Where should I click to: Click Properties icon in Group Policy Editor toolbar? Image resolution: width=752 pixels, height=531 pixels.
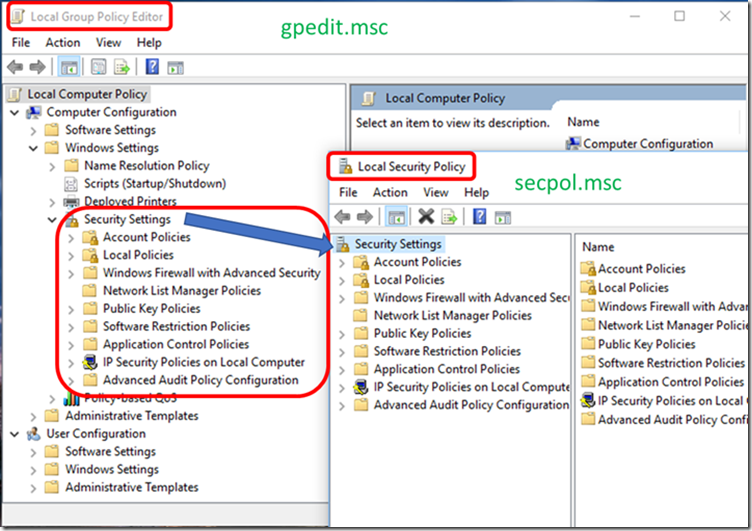(x=99, y=67)
